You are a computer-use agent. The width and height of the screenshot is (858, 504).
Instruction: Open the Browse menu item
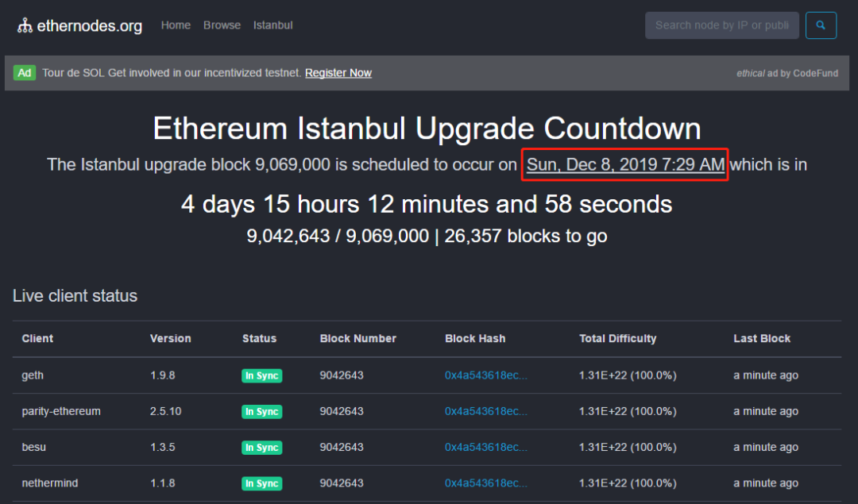222,25
